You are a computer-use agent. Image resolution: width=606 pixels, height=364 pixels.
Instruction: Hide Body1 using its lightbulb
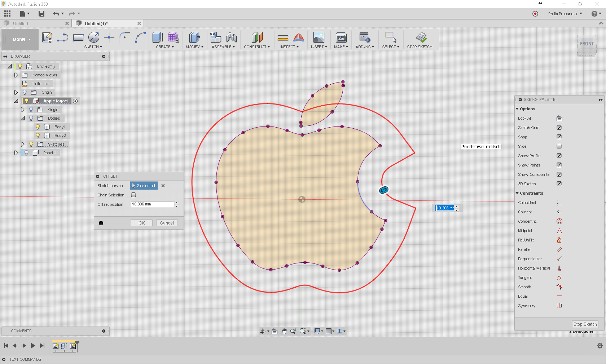click(38, 127)
